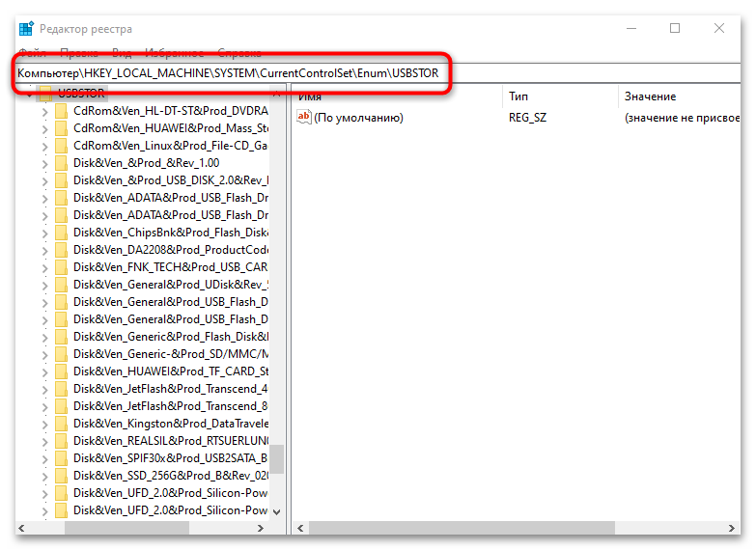Click the folder icon beside Disk&Ven_Kingston
Viewport: 756px width, 550px height.
tap(62, 424)
